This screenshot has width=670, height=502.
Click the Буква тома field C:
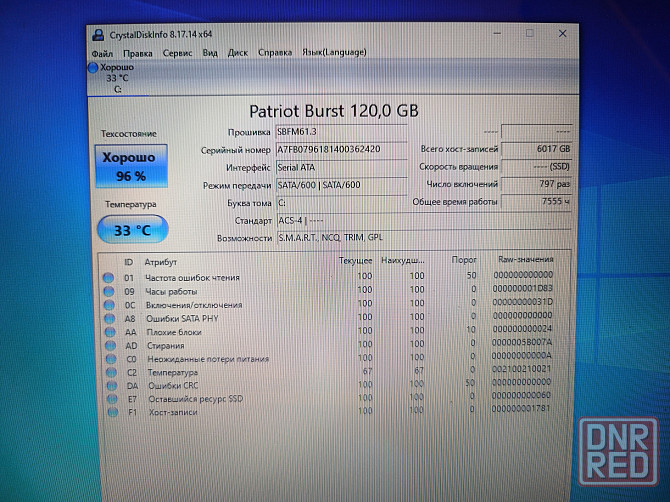coord(341,203)
